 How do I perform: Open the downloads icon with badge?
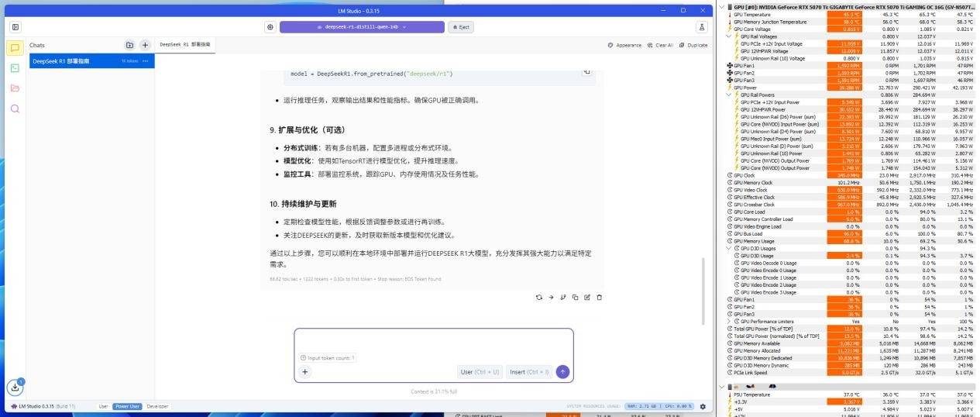15,387
